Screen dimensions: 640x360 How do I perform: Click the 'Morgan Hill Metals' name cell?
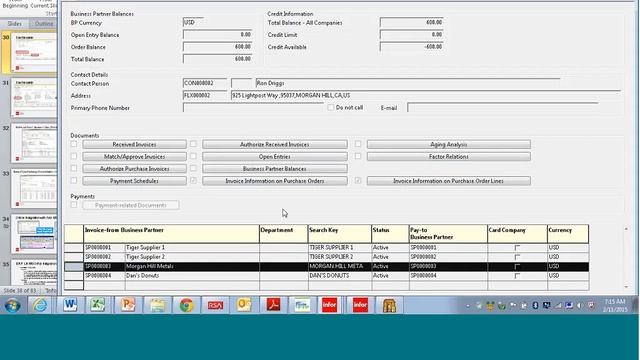click(192, 267)
